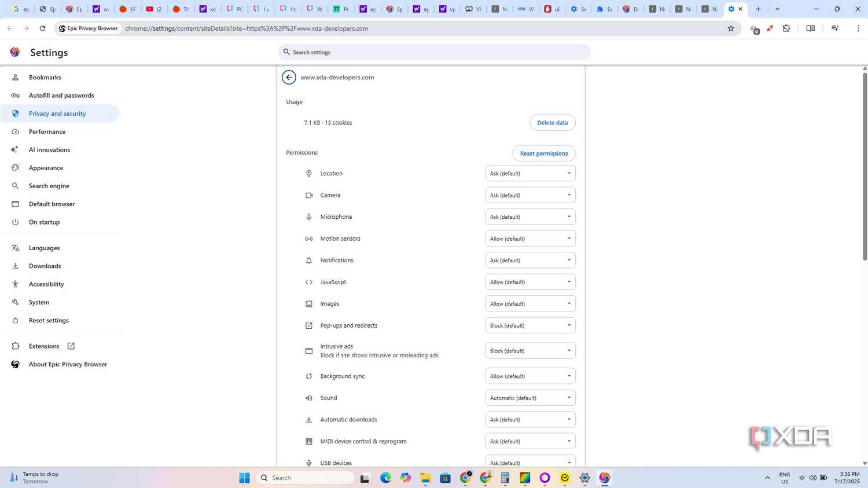This screenshot has height=488, width=868.
Task: Open Automatic downloads dropdown
Action: point(530,420)
